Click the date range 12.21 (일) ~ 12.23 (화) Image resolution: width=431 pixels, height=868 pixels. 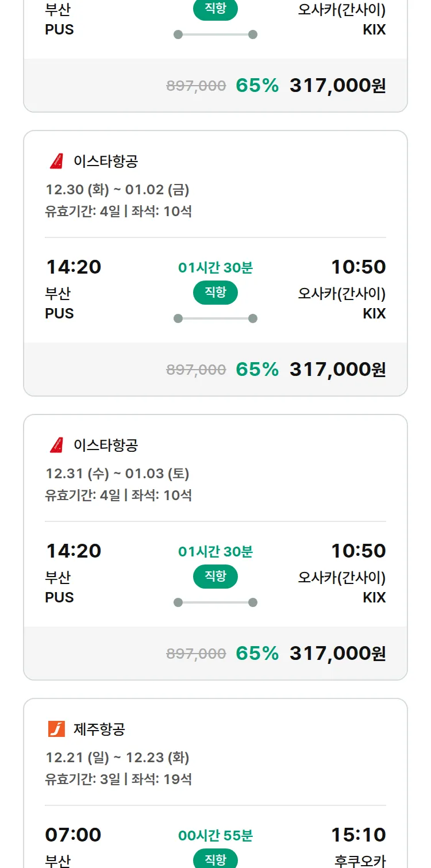click(117, 758)
